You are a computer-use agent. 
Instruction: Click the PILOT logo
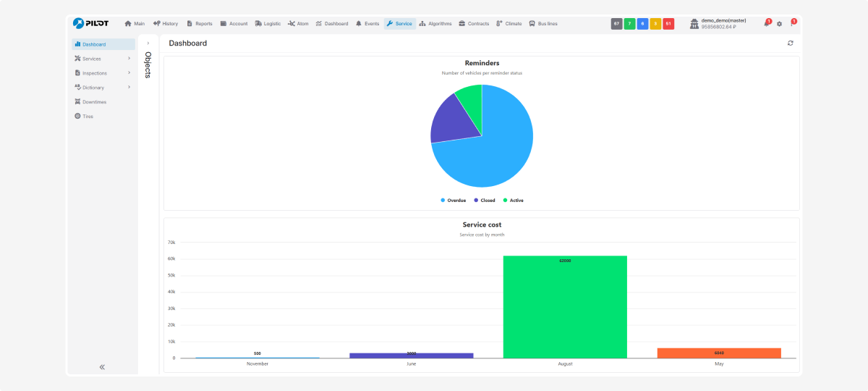click(91, 23)
